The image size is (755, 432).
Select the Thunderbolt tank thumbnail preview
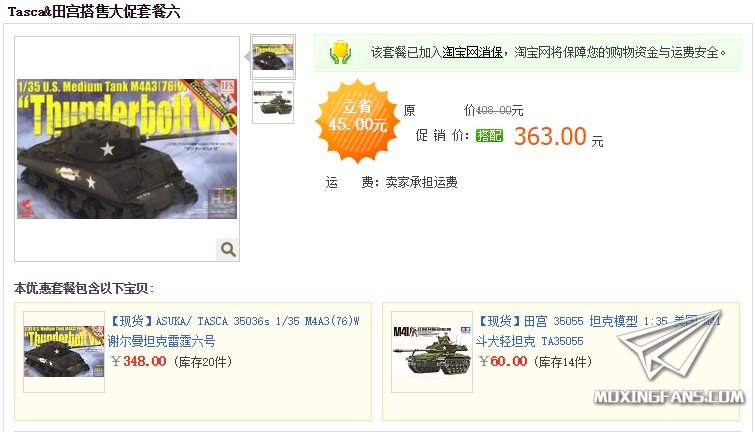coord(273,57)
